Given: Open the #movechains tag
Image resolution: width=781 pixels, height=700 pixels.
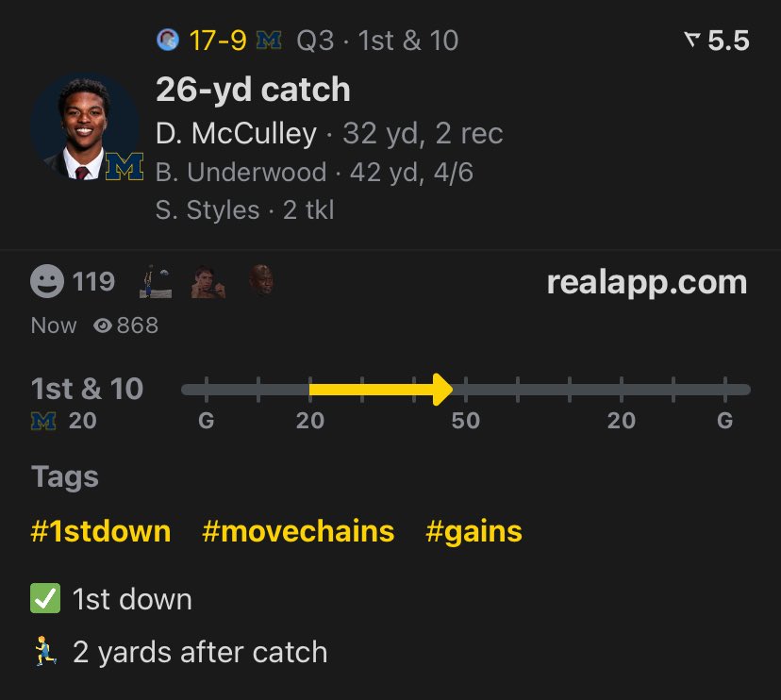Looking at the screenshot, I should (298, 531).
